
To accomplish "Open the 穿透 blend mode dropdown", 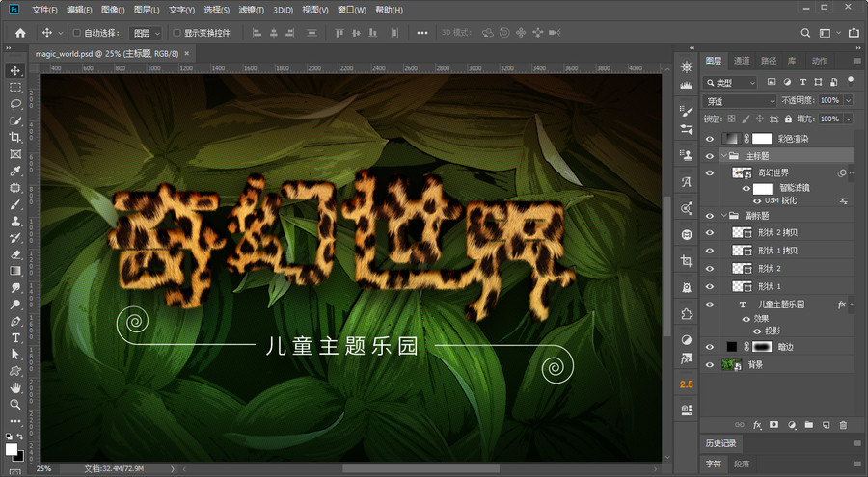I will (740, 101).
